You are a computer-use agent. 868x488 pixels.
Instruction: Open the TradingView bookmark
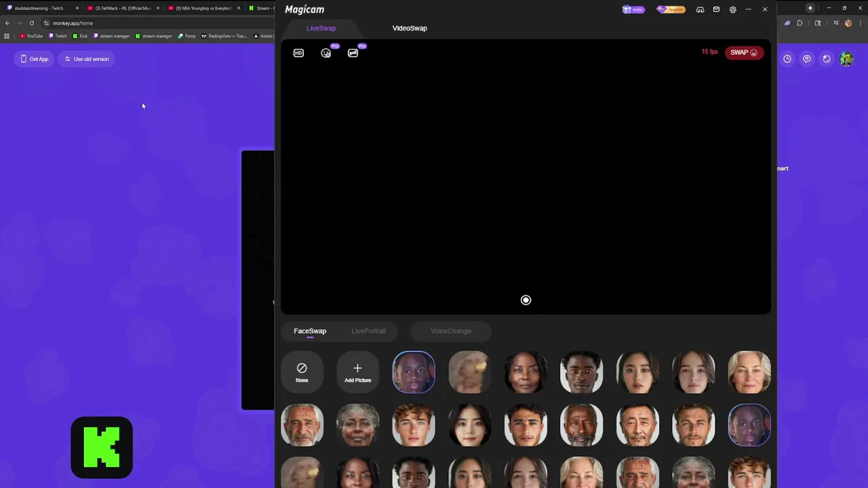(224, 36)
